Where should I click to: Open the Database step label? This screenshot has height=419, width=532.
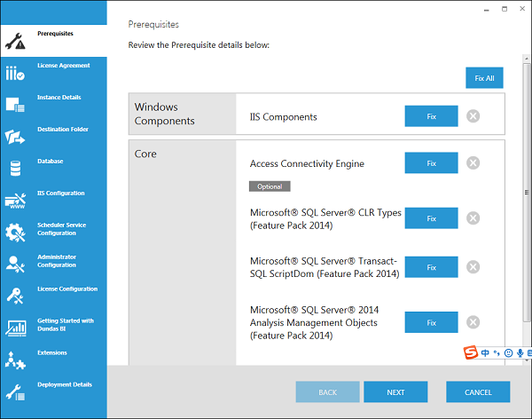pos(51,161)
